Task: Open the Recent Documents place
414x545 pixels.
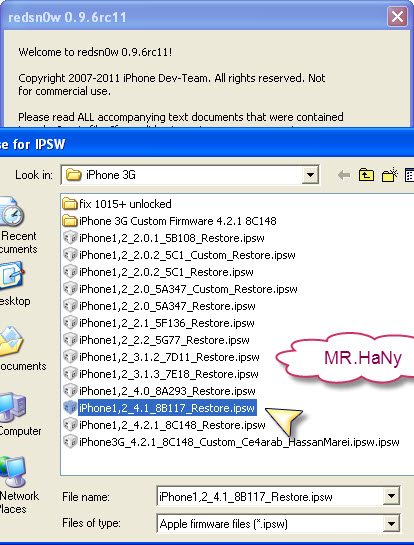Action: click(x=12, y=211)
